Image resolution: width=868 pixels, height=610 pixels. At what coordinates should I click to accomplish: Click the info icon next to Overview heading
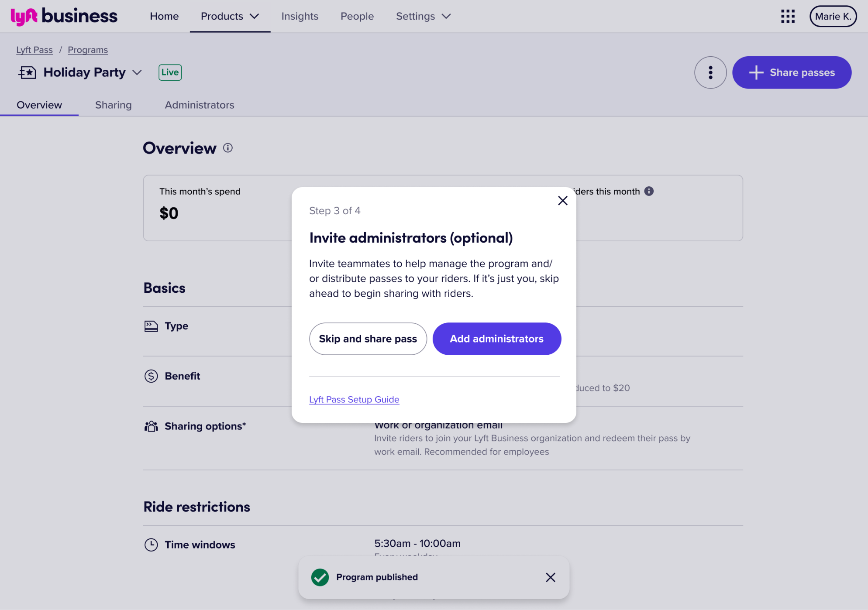(228, 148)
